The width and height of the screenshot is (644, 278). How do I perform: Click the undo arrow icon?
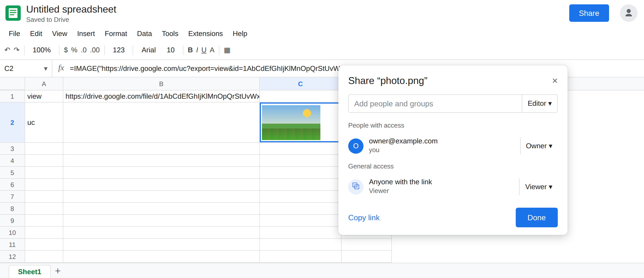[7, 50]
